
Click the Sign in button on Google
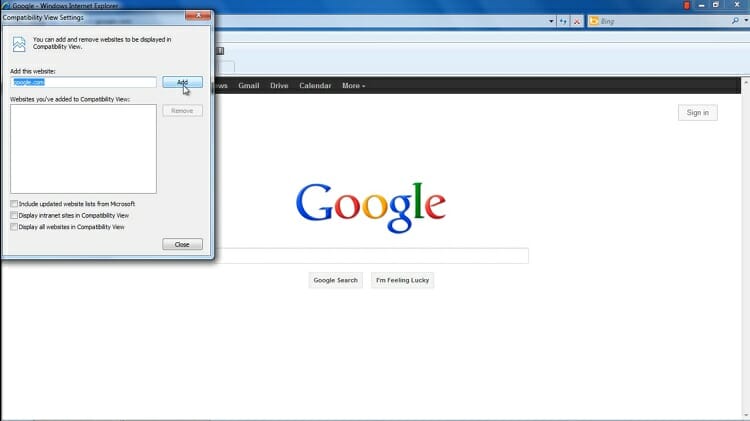pyautogui.click(x=697, y=112)
